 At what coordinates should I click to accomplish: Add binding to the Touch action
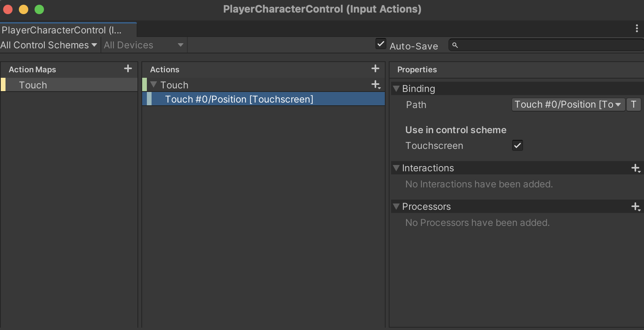coord(376,84)
